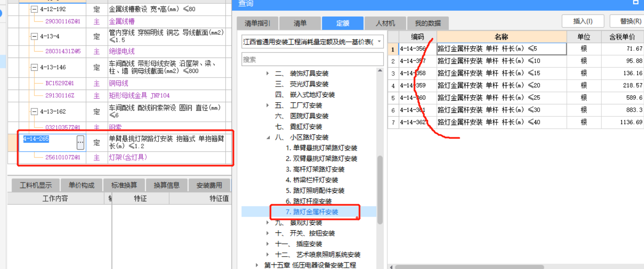Viewport: 644px width, 269px height.
Task: Select quota row 4-14-357 杆长≤10
Action: 516,61
